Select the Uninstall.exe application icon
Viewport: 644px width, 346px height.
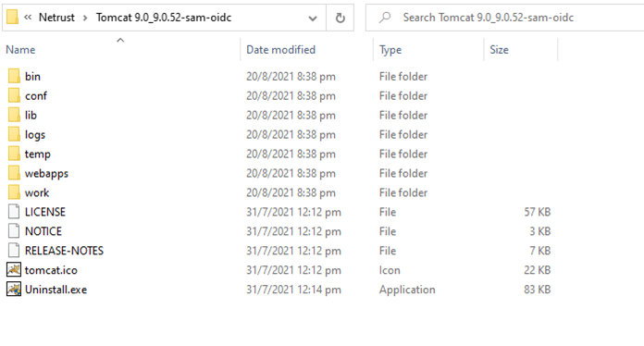[x=14, y=289]
